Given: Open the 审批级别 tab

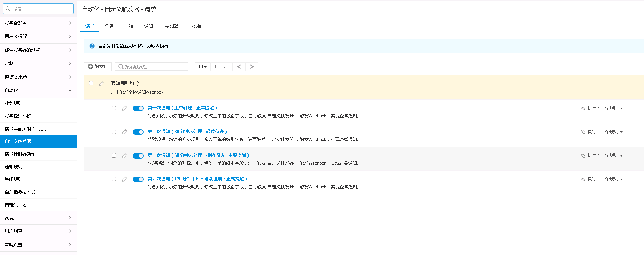Looking at the screenshot, I should (173, 26).
